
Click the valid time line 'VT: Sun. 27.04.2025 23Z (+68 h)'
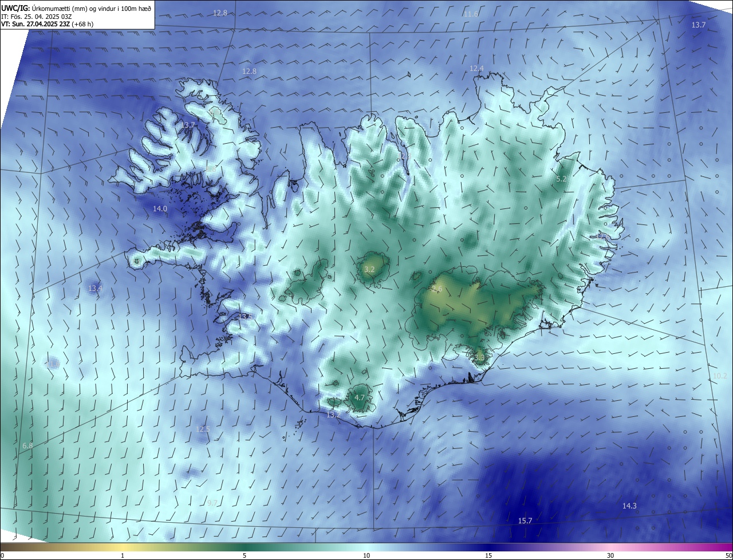47,24
